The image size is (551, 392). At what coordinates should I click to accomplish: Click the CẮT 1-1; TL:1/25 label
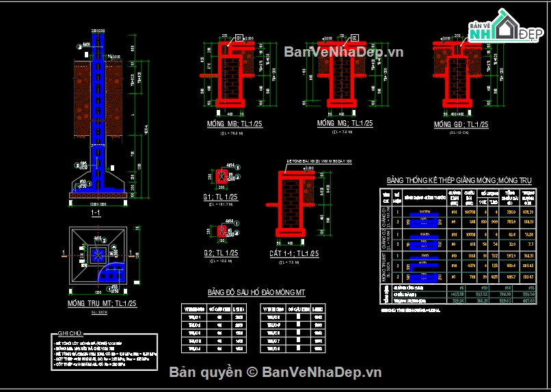(294, 254)
